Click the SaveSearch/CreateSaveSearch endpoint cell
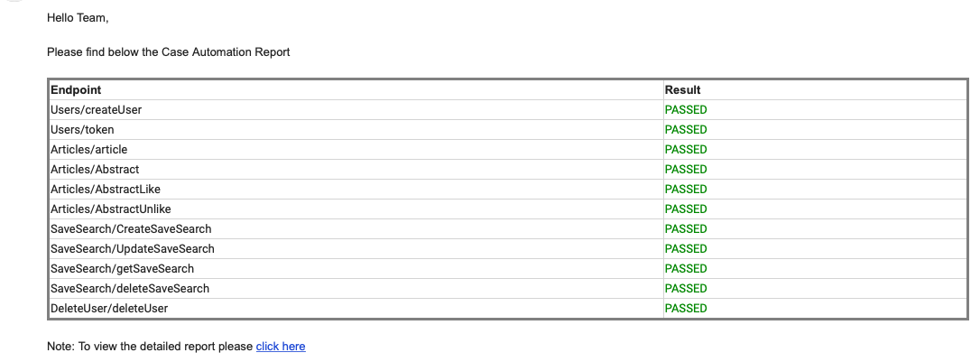Screen dimensions: 980x362 pos(131,229)
